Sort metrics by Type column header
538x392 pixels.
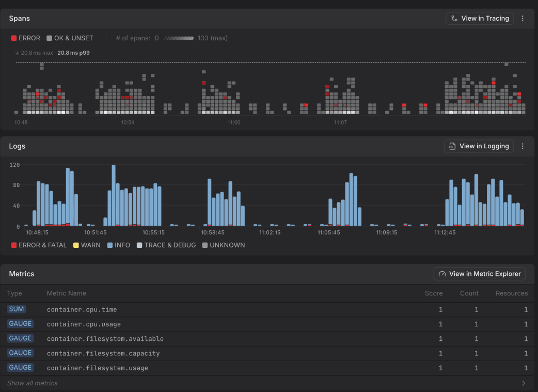(x=14, y=293)
